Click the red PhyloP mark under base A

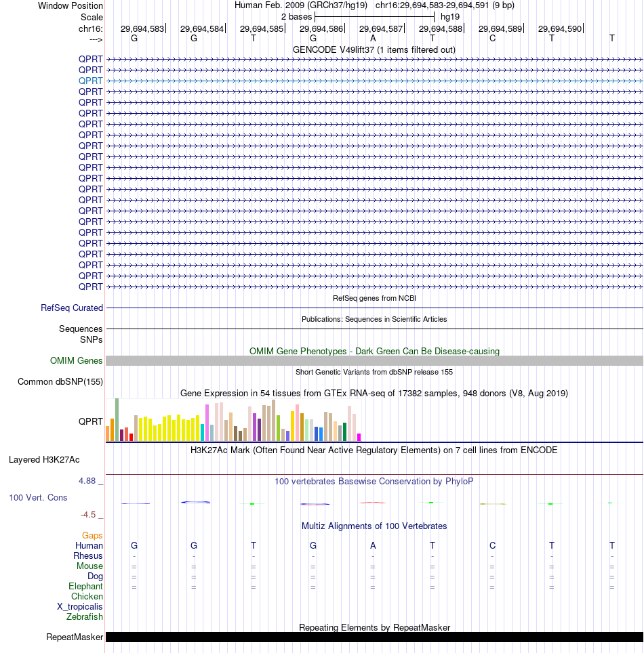point(373,503)
